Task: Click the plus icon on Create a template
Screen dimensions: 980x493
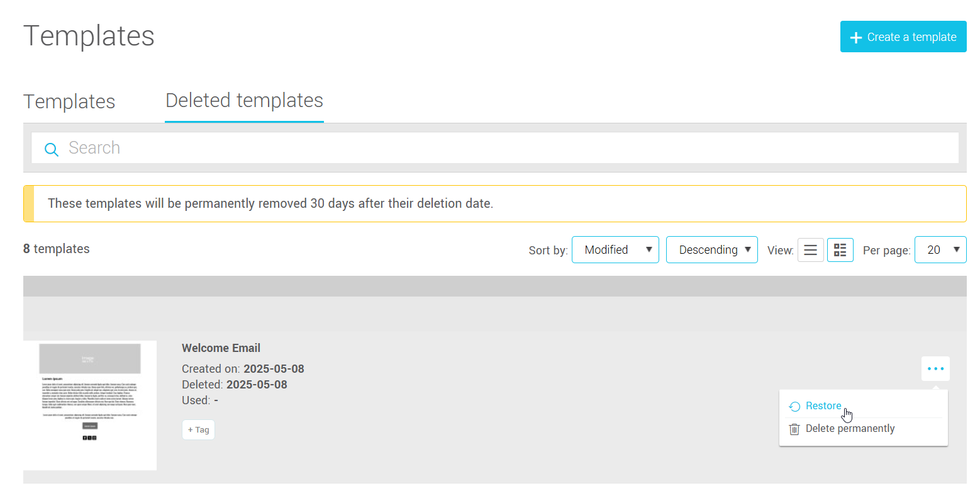Action: point(855,37)
